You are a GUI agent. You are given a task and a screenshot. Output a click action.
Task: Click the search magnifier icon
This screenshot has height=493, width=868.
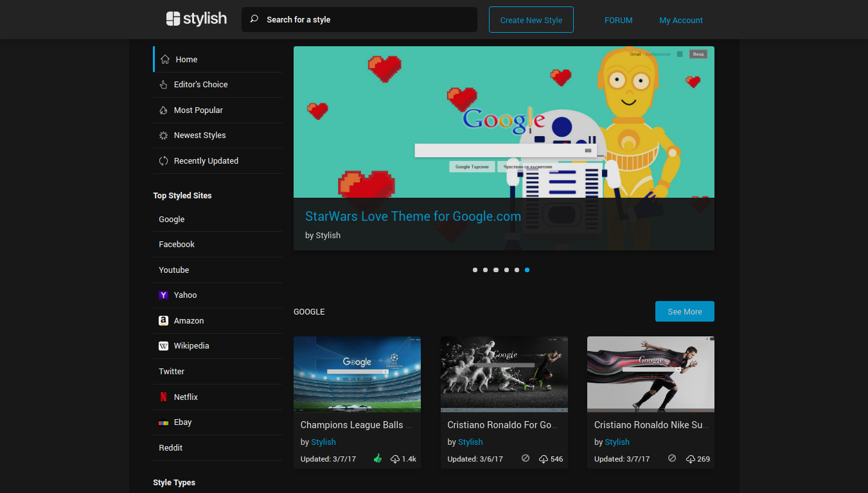click(254, 19)
